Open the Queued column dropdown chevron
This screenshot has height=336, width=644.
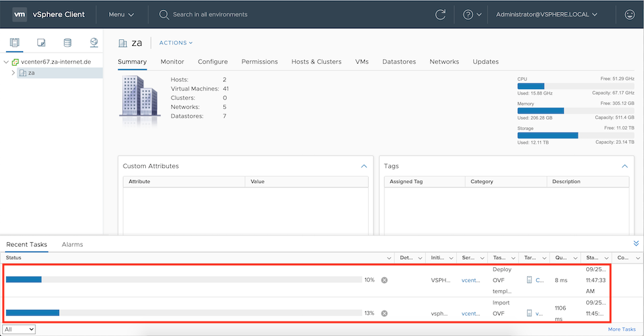576,258
